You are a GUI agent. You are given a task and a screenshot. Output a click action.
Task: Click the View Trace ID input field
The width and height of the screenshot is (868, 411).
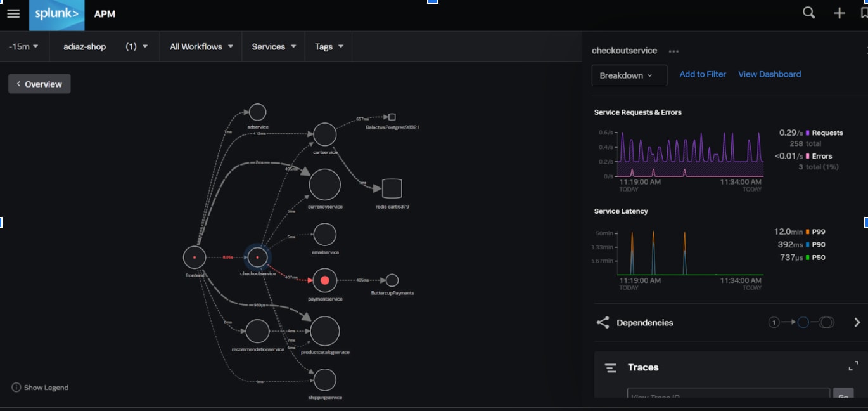click(x=729, y=393)
